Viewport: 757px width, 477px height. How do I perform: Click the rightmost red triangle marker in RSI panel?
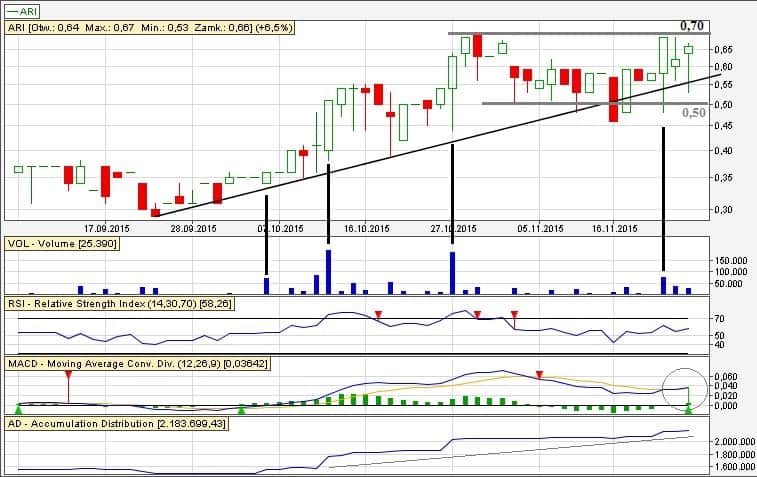click(514, 316)
